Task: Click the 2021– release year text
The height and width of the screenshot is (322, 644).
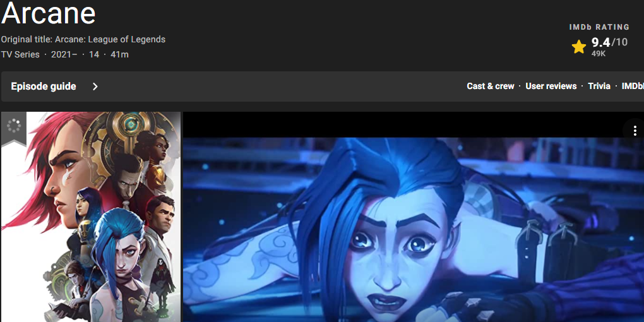Action: point(64,54)
